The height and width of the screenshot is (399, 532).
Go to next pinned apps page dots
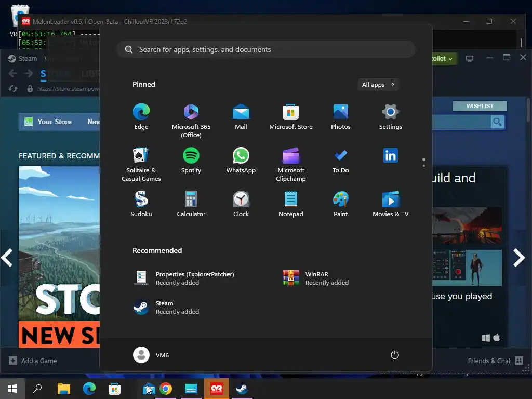pos(424,162)
